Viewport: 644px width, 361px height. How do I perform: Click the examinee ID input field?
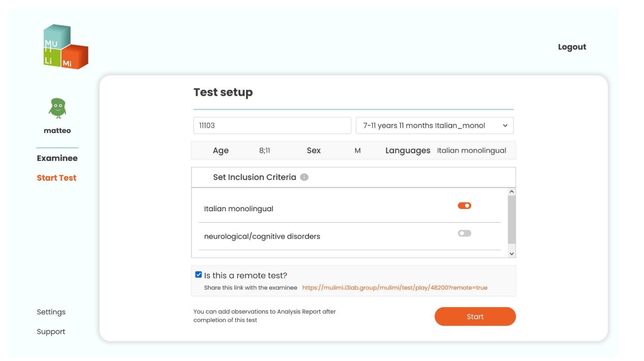pos(272,125)
